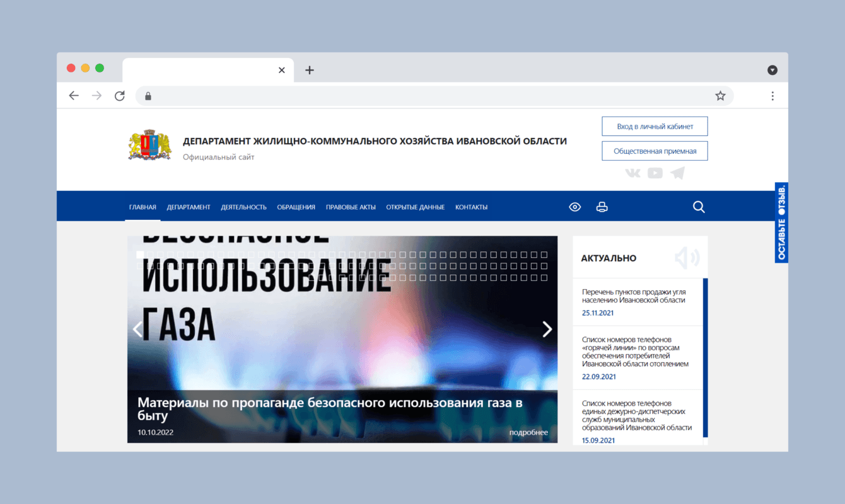Select the audio speaker icon near АКТУАЛЬНО
845x504 pixels.
[x=687, y=258]
